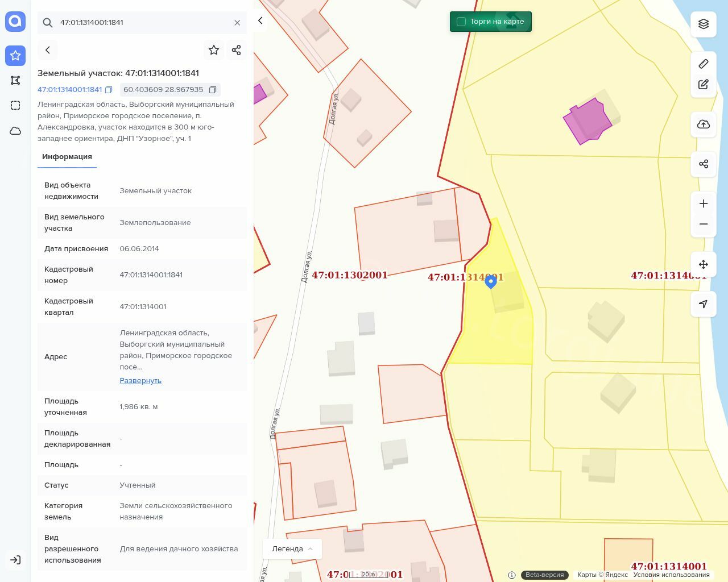This screenshot has width=728, height=582.
Task: Copy the cadastral number 47:01:1314001:1841
Action: 109,90
